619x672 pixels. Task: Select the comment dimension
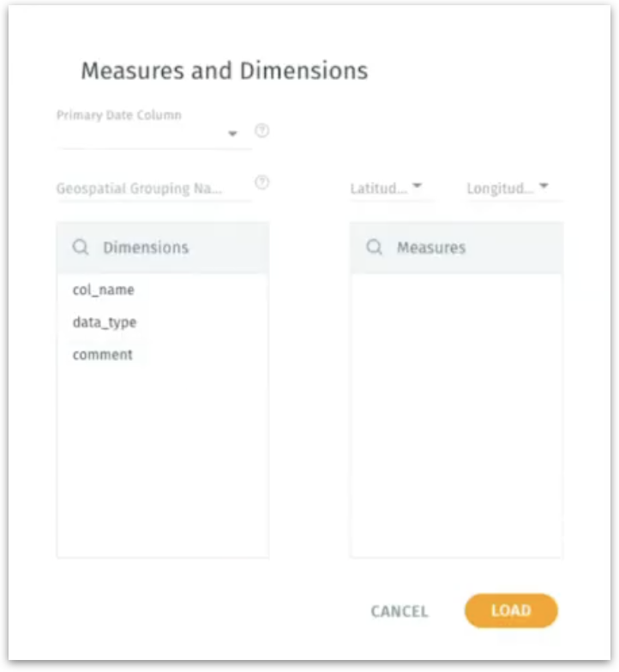pos(103,355)
